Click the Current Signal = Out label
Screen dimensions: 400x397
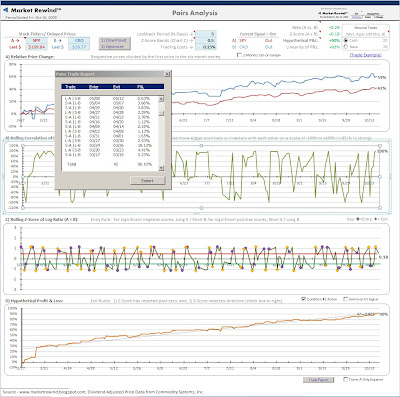tap(258, 34)
